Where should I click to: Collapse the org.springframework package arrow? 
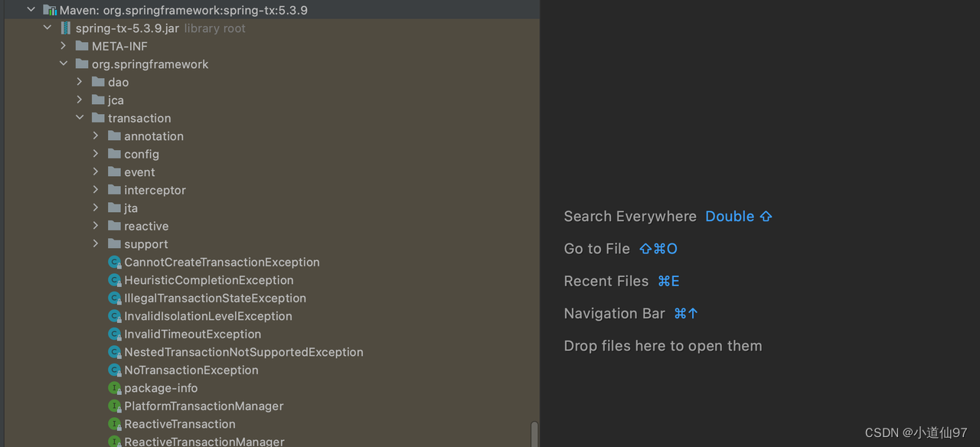coord(64,64)
